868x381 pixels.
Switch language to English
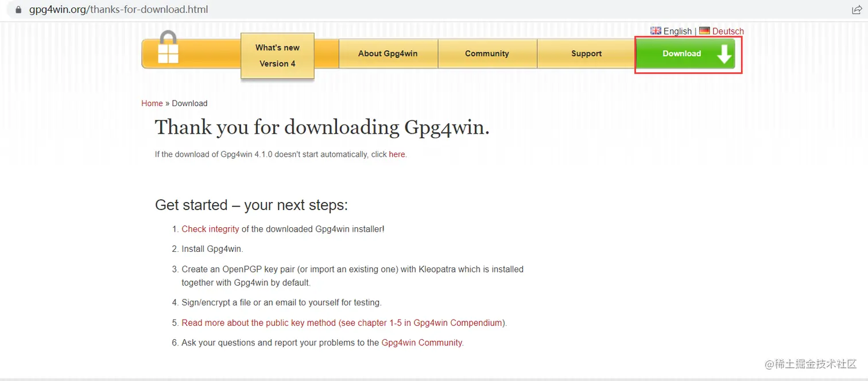pos(677,32)
